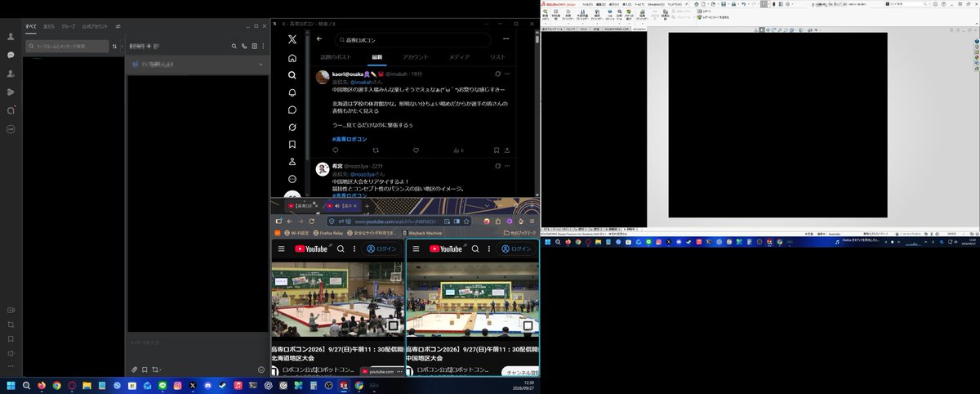The width and height of the screenshot is (980, 394).
Task: Open X search options three-dot menu
Action: point(506,39)
